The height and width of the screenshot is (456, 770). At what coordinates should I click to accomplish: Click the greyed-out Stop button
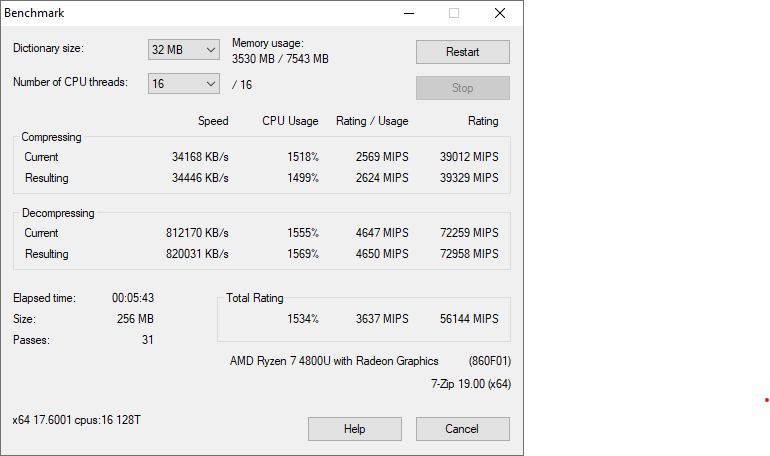(462, 88)
